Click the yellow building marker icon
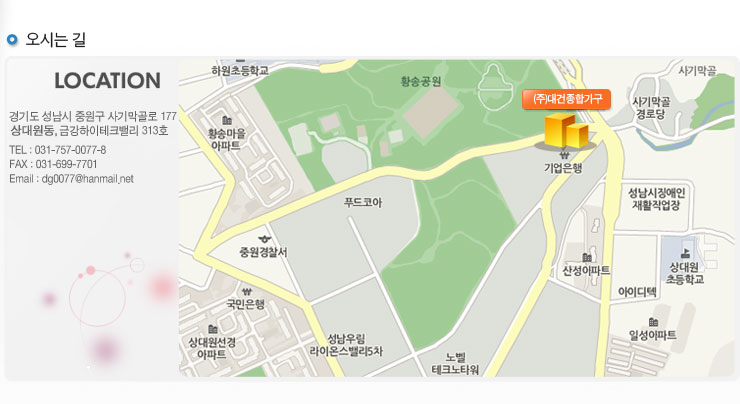Screen dimensions: 740x404 [566, 132]
